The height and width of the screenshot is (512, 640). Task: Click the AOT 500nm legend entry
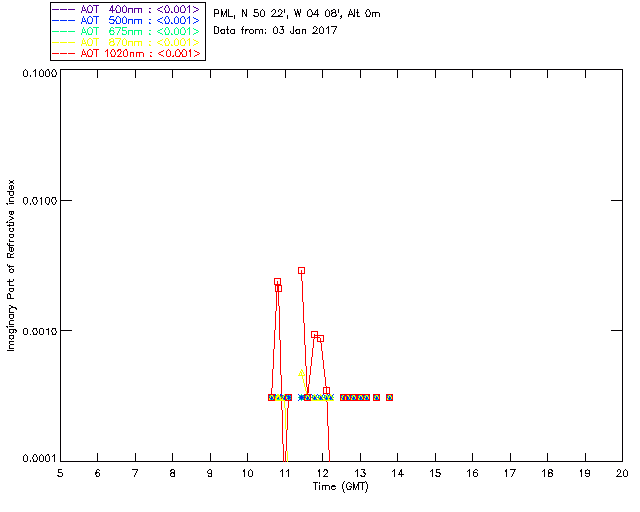point(127,20)
